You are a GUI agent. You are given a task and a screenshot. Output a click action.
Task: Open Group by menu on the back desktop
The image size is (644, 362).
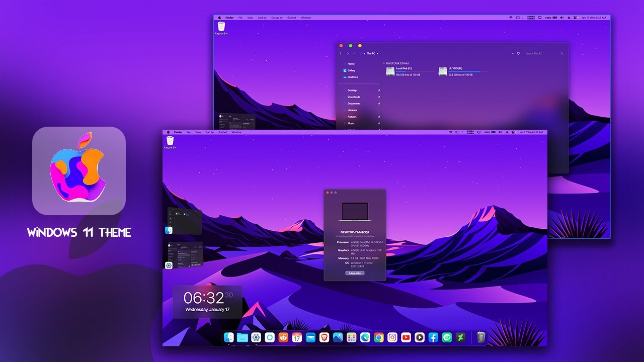(x=277, y=18)
